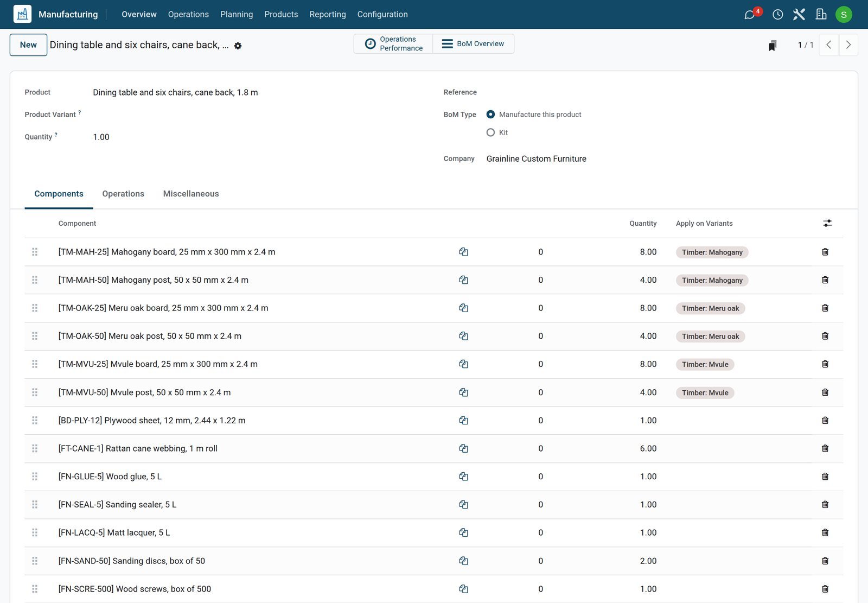Open the activities clock icon

[777, 15]
